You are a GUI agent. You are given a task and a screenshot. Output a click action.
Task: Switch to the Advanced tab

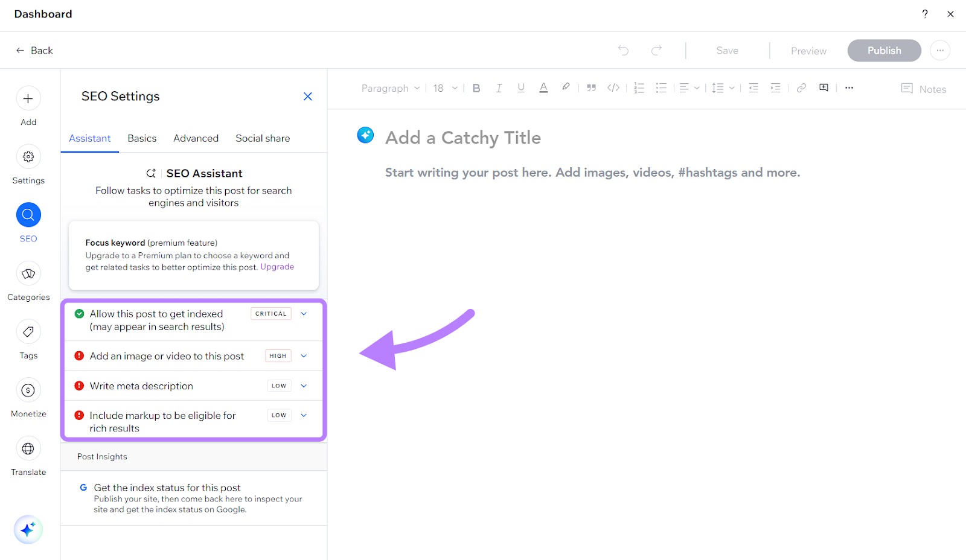pyautogui.click(x=196, y=138)
